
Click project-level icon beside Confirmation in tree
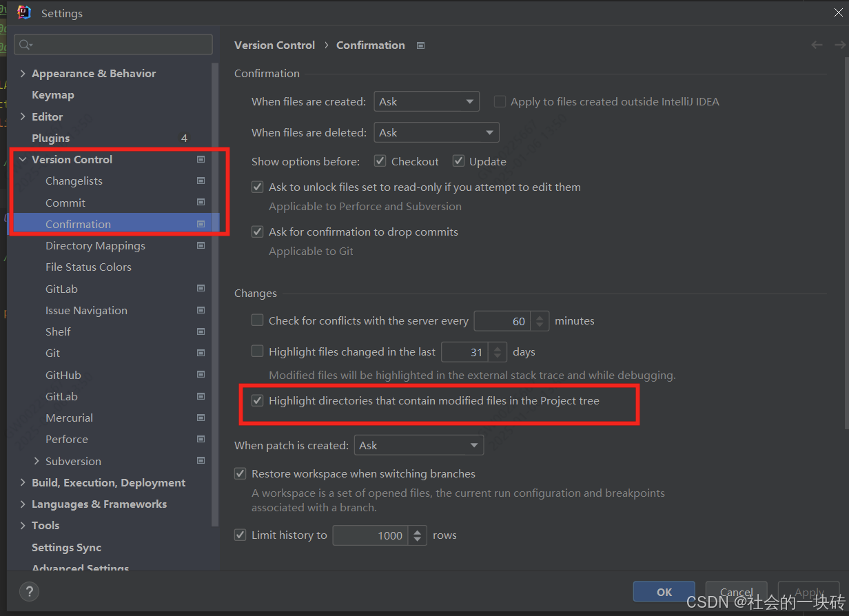pyautogui.click(x=201, y=224)
